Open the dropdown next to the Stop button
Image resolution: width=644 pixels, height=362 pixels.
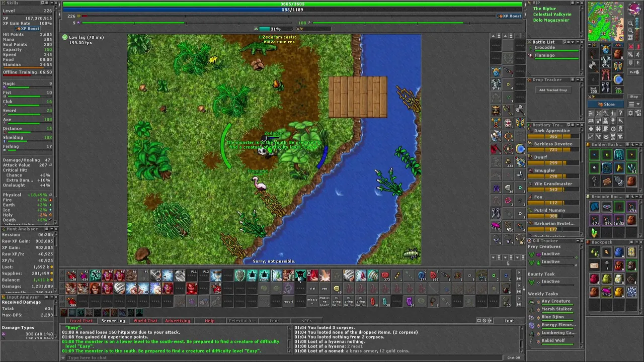[x=634, y=104]
